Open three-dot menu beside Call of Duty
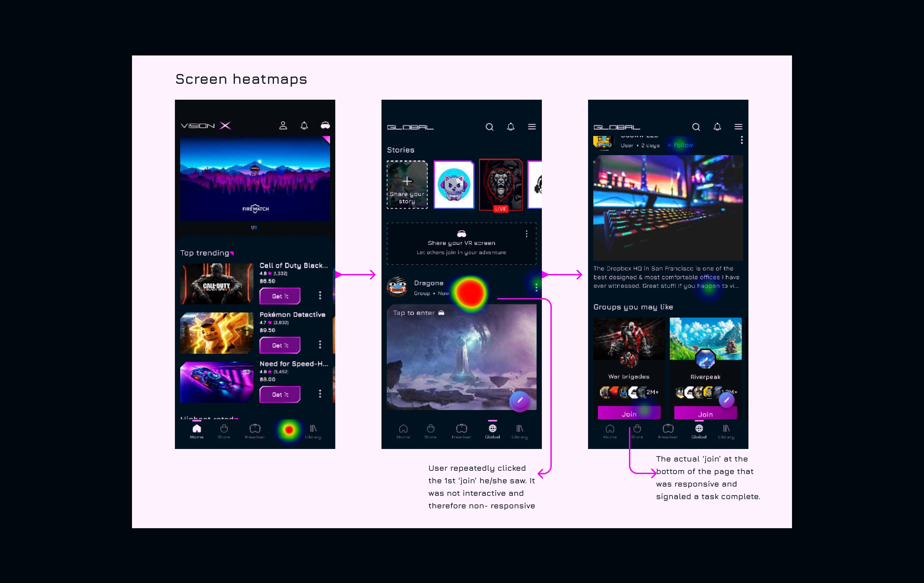924x583 pixels. pos(320,295)
